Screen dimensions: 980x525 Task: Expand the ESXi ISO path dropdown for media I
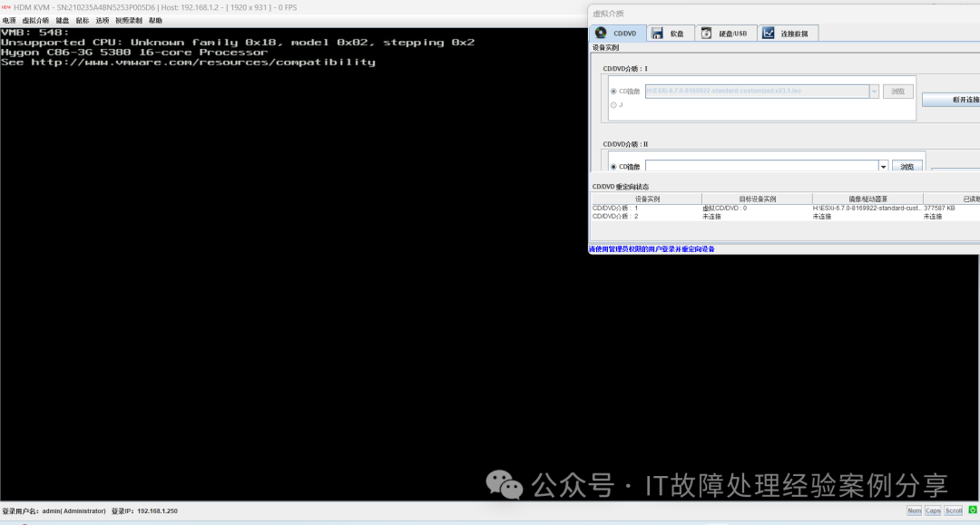[x=874, y=92]
